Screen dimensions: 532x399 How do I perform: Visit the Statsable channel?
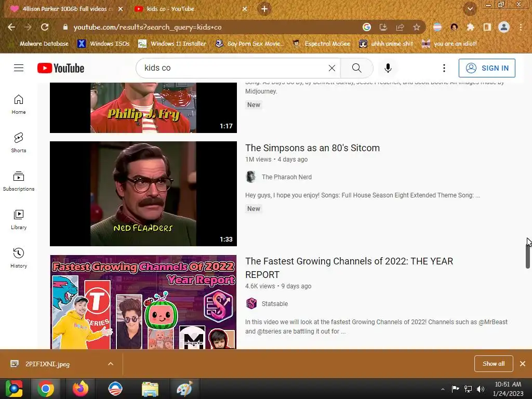coord(274,303)
